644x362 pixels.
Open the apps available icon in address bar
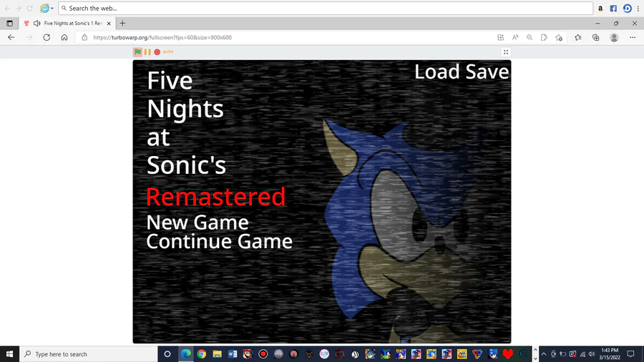[x=500, y=37]
